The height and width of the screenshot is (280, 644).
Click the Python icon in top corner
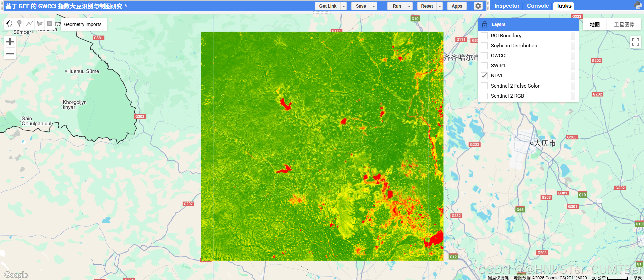pyautogui.click(x=638, y=6)
